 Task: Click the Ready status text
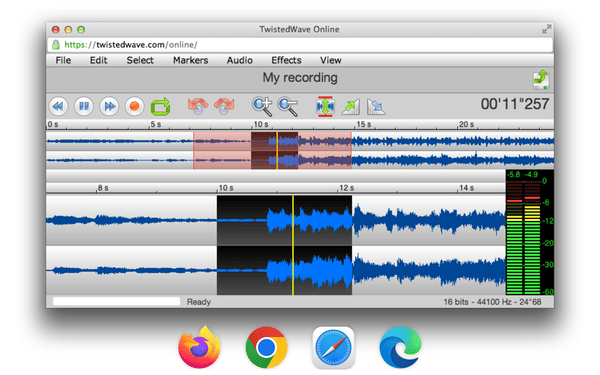(x=199, y=302)
